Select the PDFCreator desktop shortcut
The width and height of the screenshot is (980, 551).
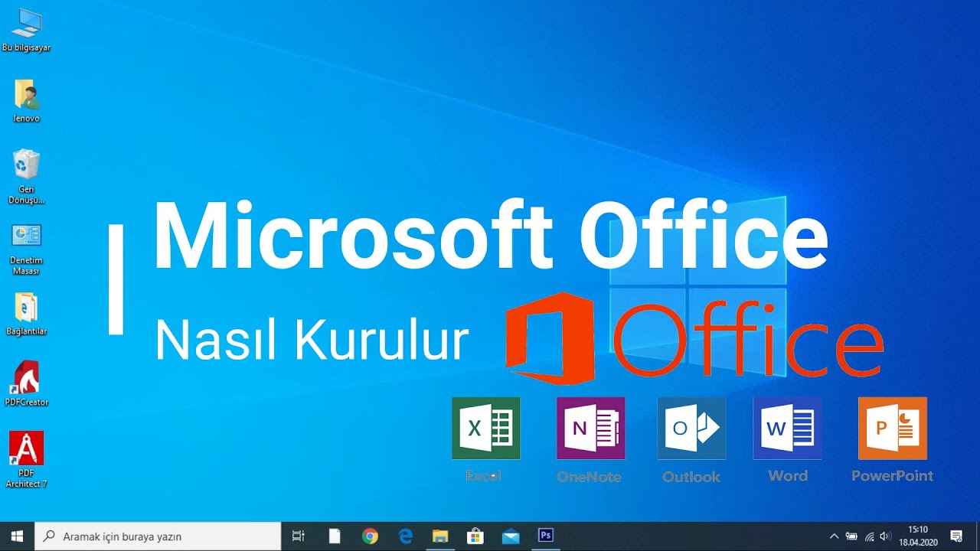(26, 383)
